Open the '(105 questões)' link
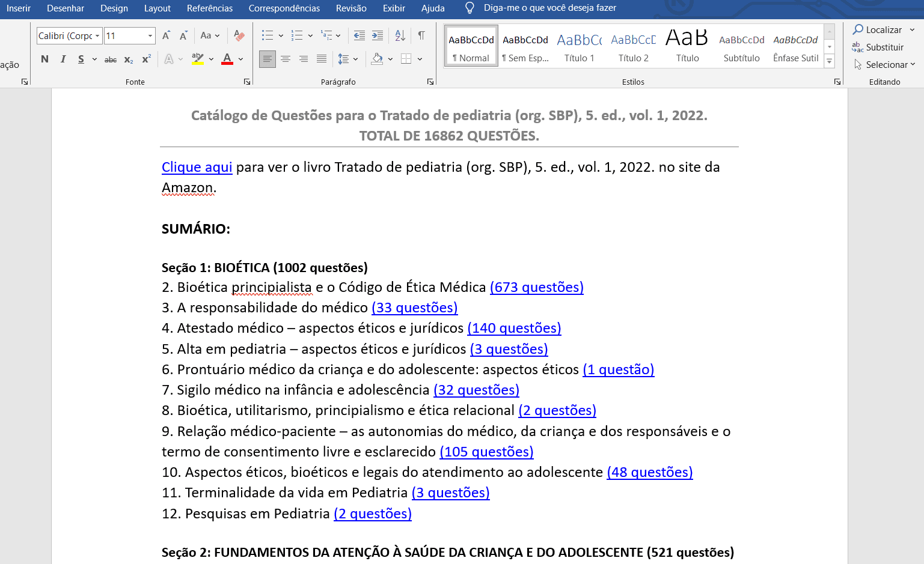 (x=487, y=452)
